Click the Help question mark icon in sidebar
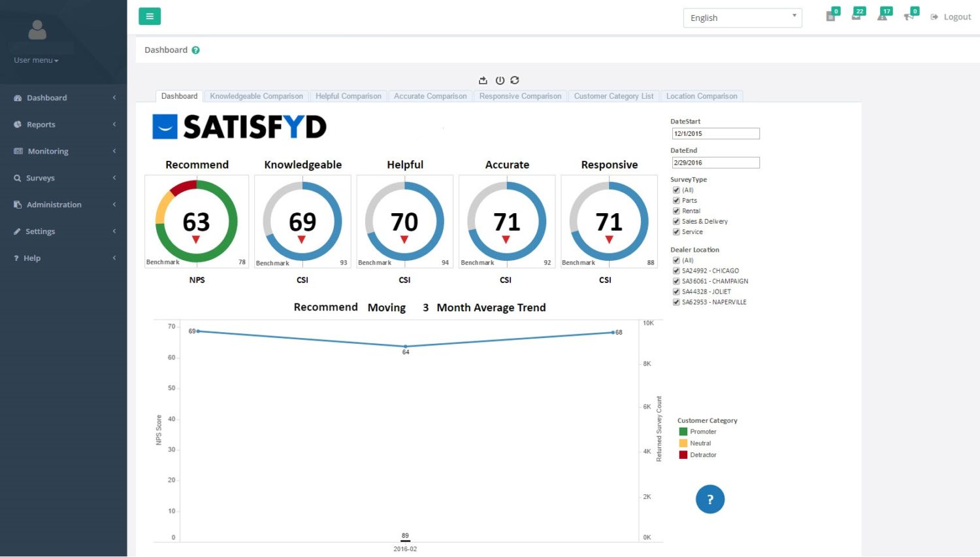The image size is (980, 557). 16,258
